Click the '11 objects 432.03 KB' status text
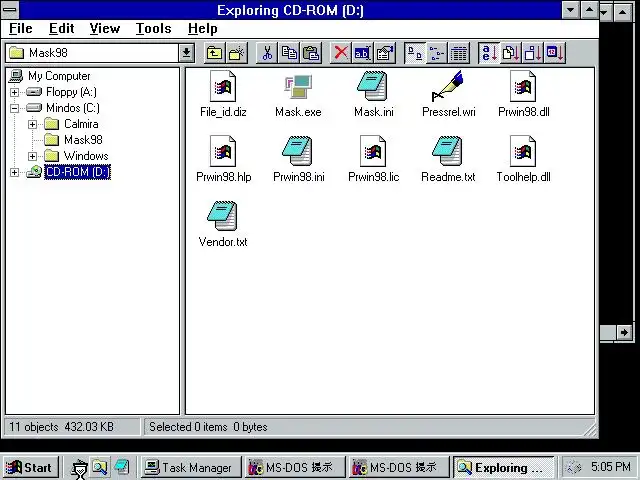Viewport: 640px width, 480px height. (61, 427)
